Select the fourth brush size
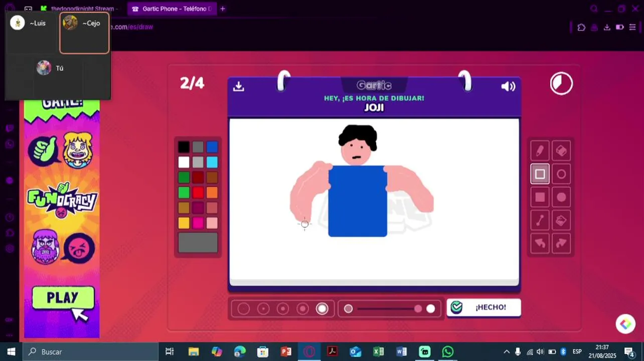The width and height of the screenshot is (644, 361). point(302,309)
